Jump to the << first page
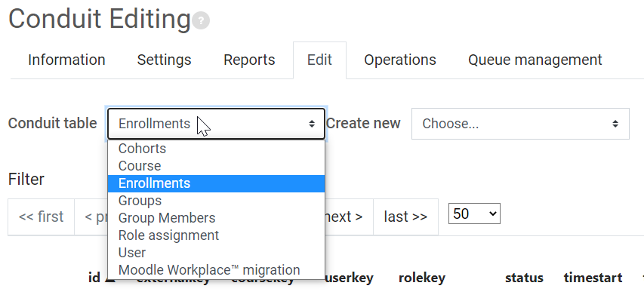This screenshot has height=295, width=644. tap(41, 217)
